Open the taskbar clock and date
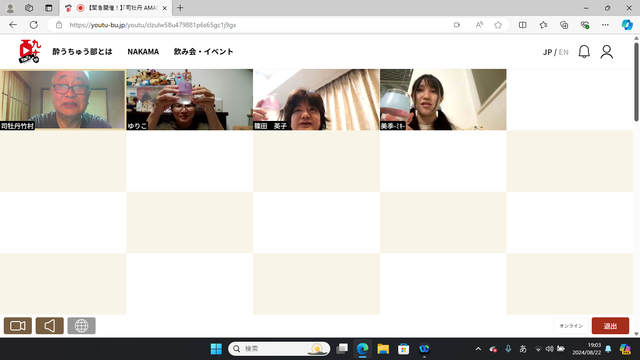This screenshot has height=360, width=640. tap(587, 349)
